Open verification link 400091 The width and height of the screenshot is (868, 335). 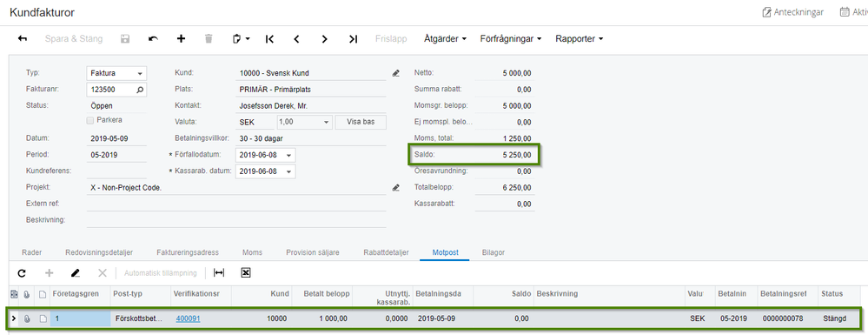[188, 318]
